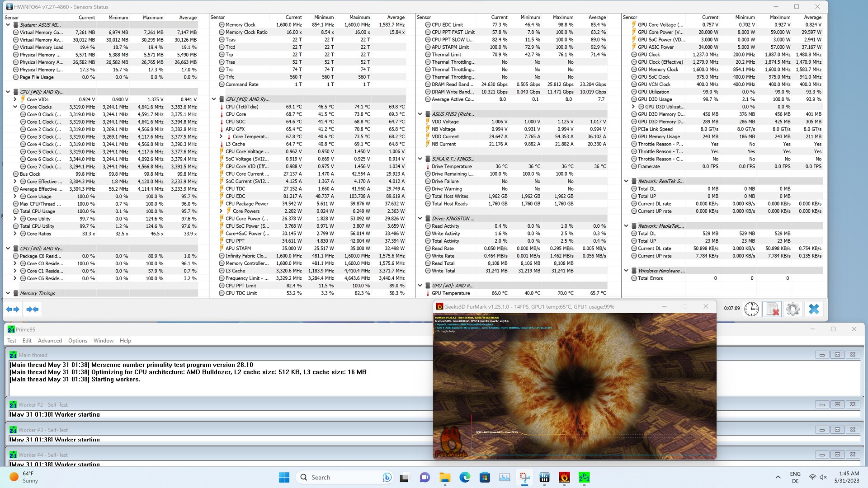Click the HWiNFO reset clock icon
The image size is (868, 488).
[x=751, y=309]
